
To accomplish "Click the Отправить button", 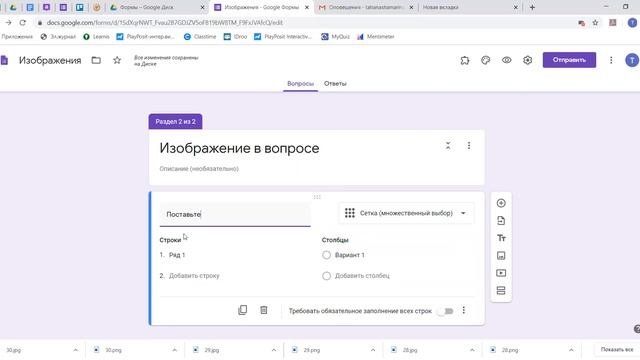I will [x=569, y=60].
